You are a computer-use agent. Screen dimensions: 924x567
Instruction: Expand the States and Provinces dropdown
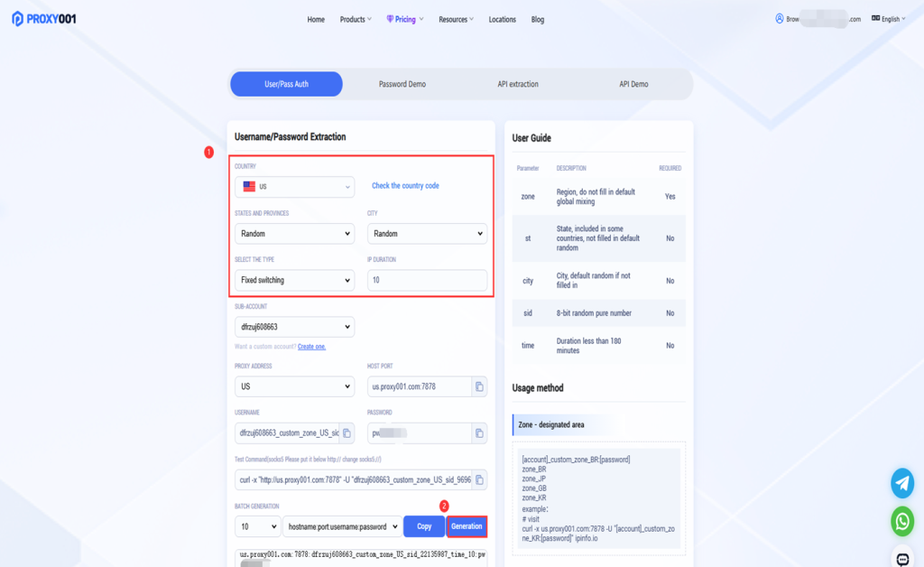tap(294, 234)
